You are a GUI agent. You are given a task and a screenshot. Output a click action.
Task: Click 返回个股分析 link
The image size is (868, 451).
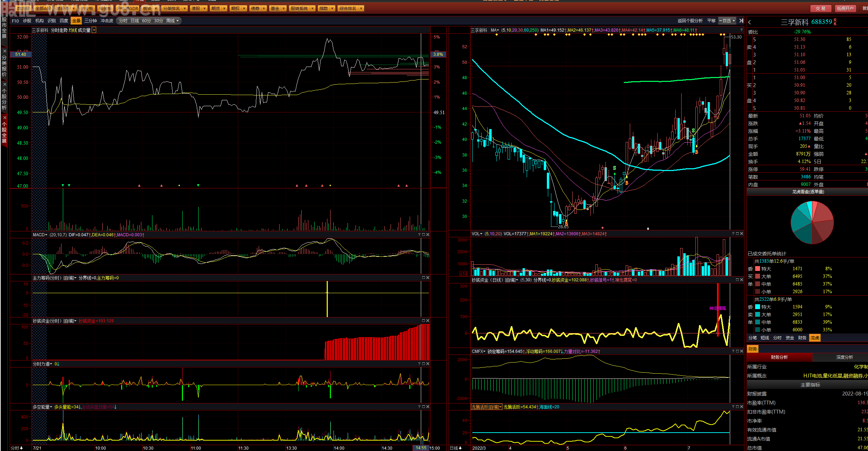[690, 21]
